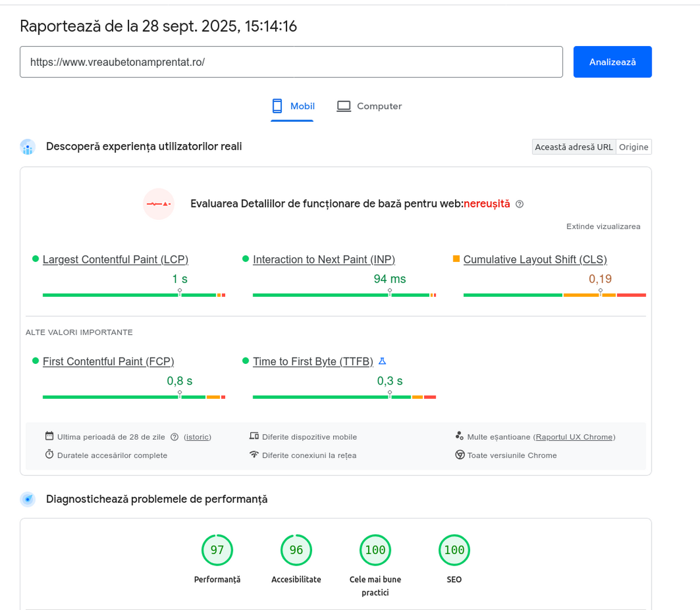Expand view with 'Extinde vizualizarea'
Screen dimensions: 700x610
[603, 226]
